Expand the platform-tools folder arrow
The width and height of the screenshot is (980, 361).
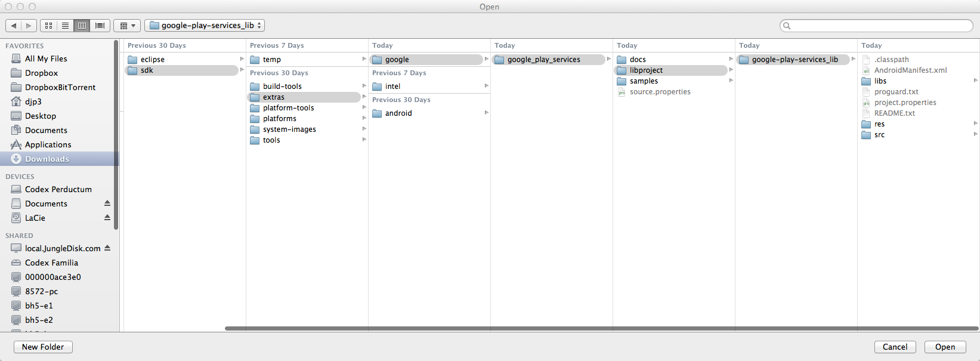coord(364,107)
